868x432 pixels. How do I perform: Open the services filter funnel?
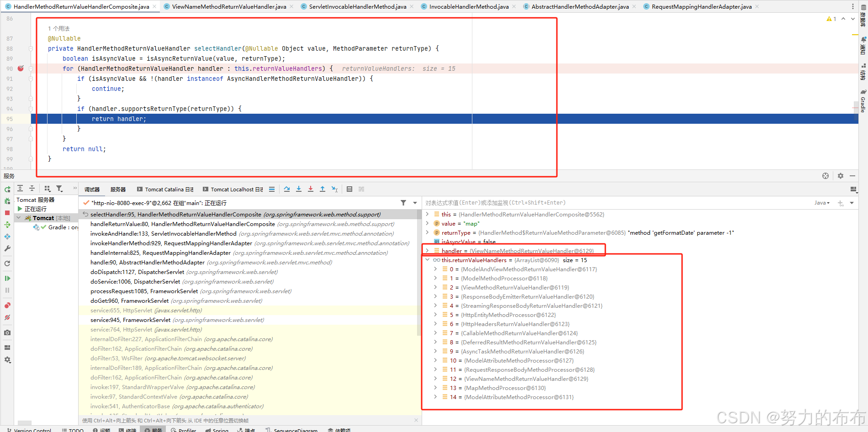click(59, 188)
